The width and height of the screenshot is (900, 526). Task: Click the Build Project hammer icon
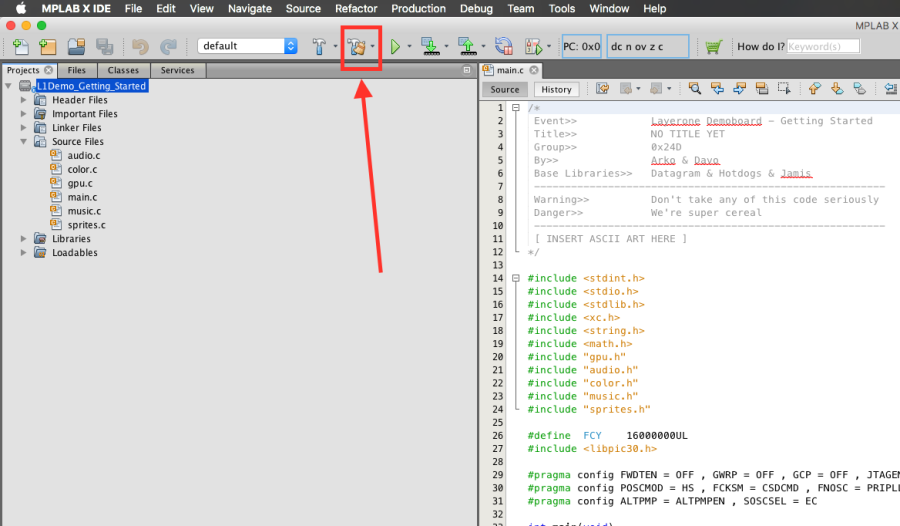(x=319, y=46)
